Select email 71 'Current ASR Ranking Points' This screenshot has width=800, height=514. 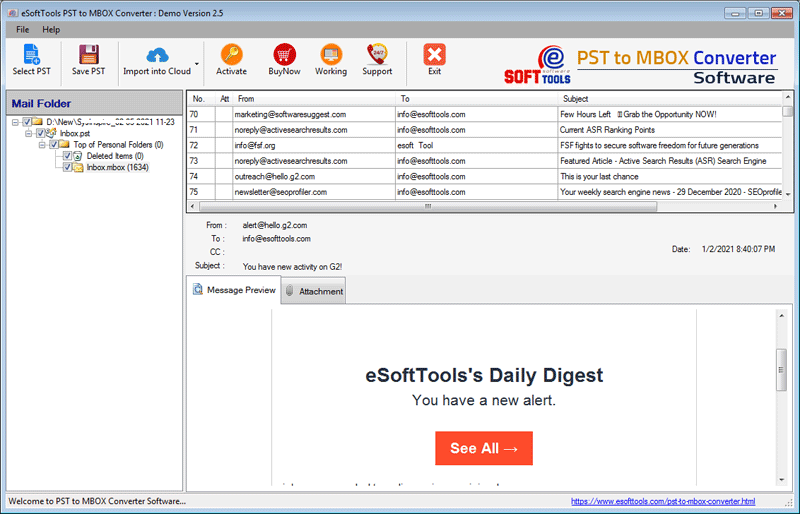click(484, 130)
